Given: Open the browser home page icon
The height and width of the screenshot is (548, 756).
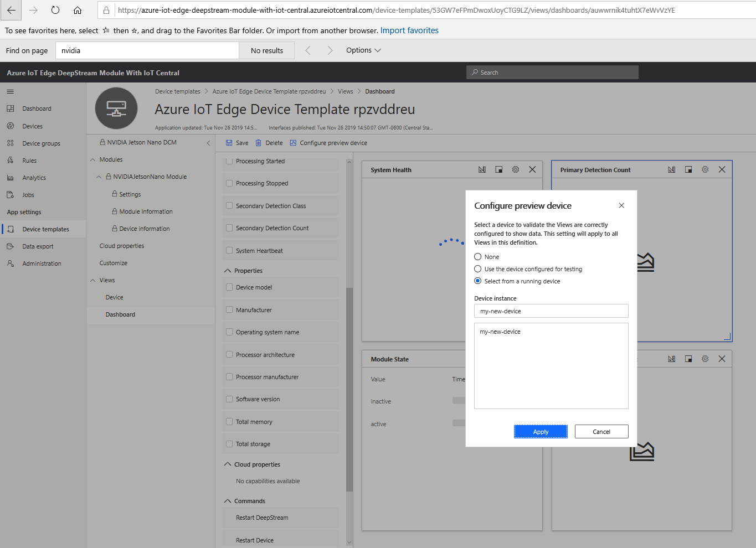Looking at the screenshot, I should pyautogui.click(x=78, y=10).
